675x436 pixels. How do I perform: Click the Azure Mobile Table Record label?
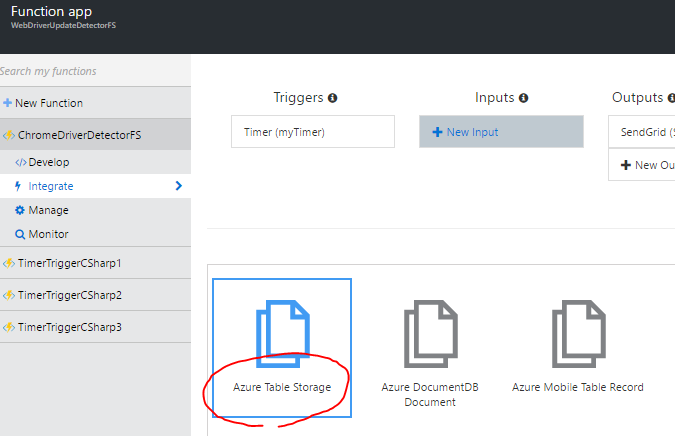click(578, 387)
